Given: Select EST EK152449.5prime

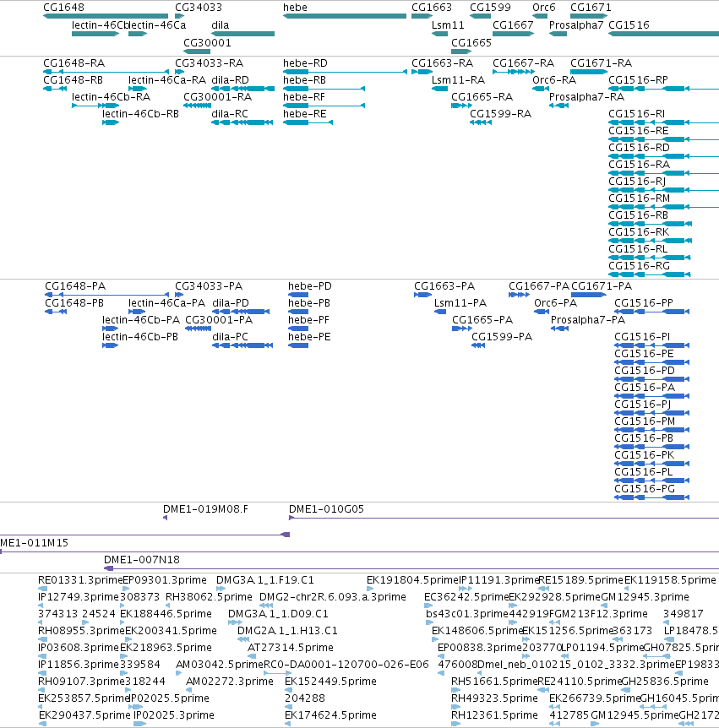Looking at the screenshot, I should click(x=288, y=690).
